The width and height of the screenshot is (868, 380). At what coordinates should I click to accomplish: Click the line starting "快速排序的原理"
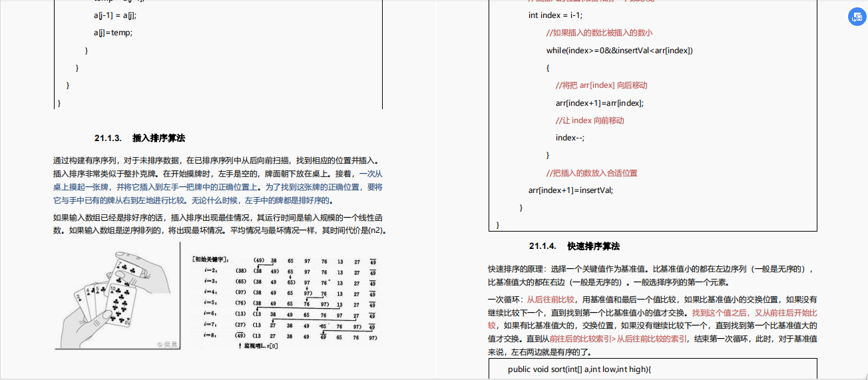tap(651, 270)
